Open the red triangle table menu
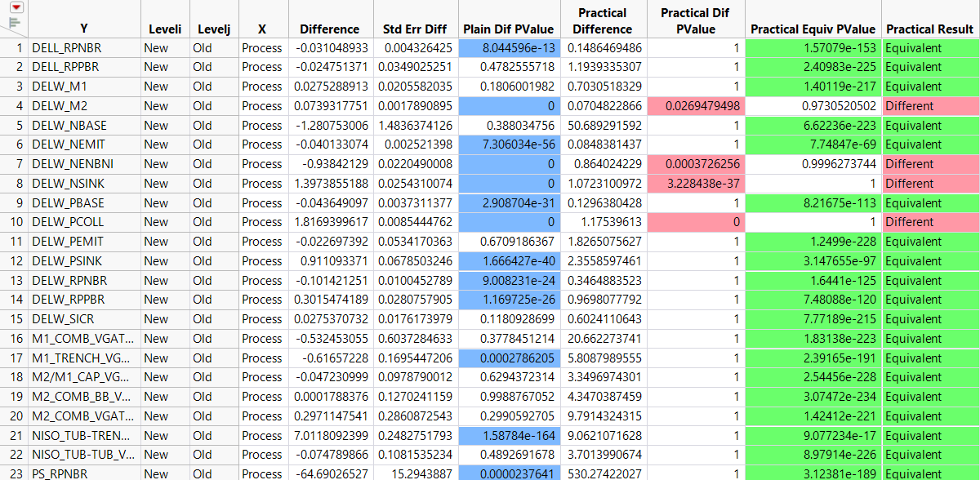Screen dimensions: 980x480 click(x=16, y=7)
